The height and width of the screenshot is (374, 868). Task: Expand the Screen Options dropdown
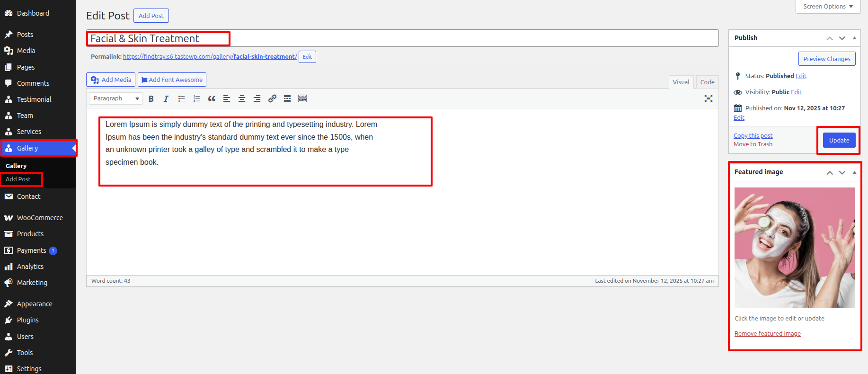point(828,7)
